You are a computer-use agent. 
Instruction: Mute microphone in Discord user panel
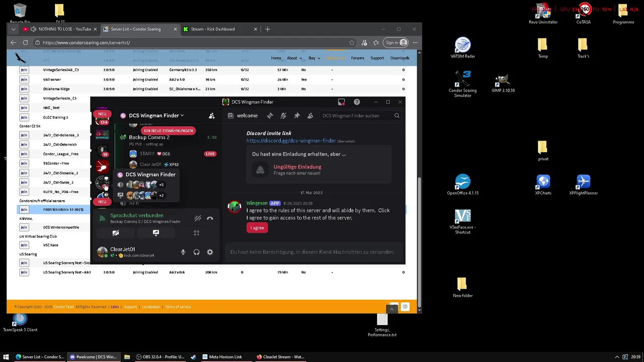183,252
